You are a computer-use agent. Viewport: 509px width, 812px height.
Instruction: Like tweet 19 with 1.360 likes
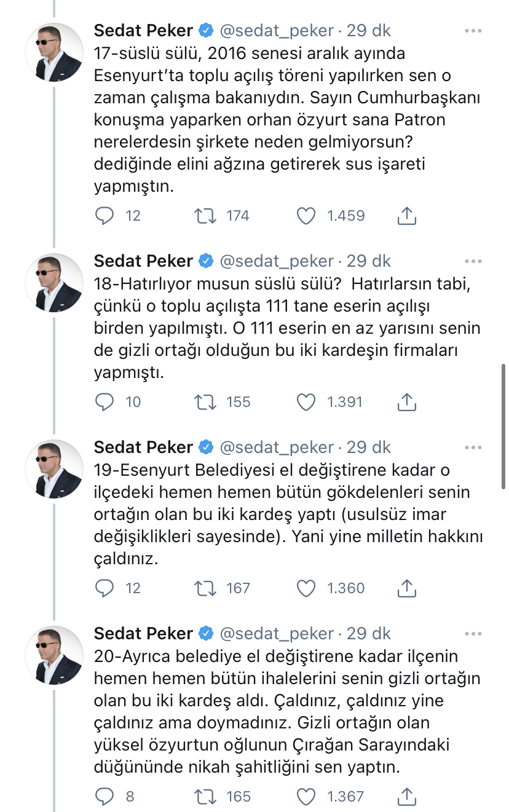[306, 588]
